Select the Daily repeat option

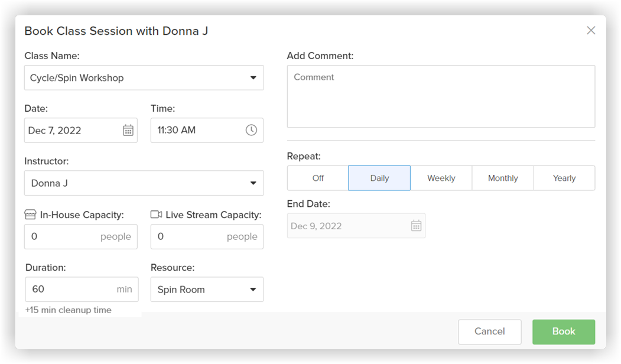point(379,178)
